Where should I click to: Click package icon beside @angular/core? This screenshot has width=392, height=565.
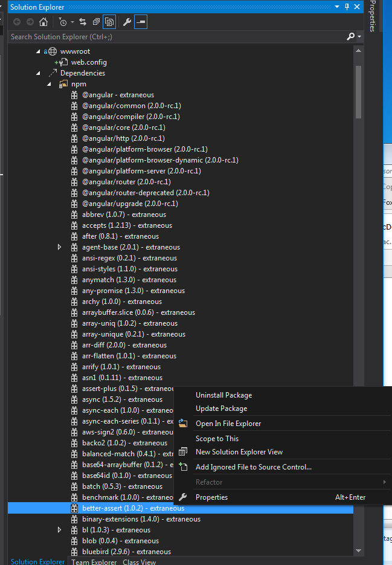(74, 128)
